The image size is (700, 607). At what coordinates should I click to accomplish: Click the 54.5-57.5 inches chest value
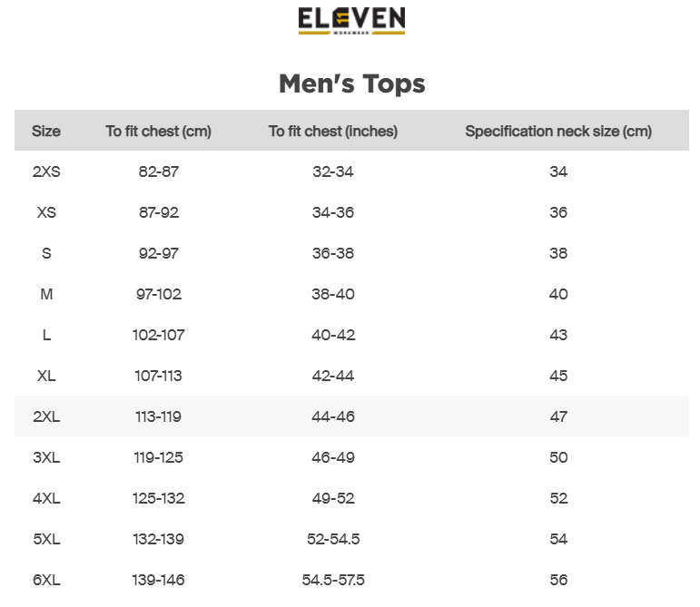click(333, 580)
